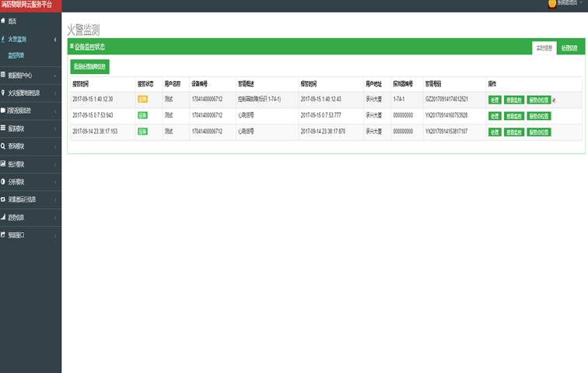588x373 pixels.
Task: Click 处理 in the 23:38:17 alarm row
Action: pos(495,132)
